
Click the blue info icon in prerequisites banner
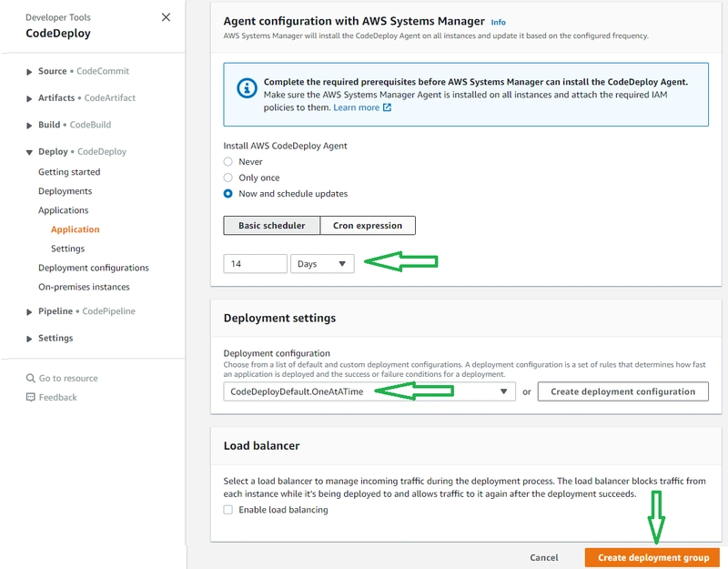pyautogui.click(x=245, y=88)
